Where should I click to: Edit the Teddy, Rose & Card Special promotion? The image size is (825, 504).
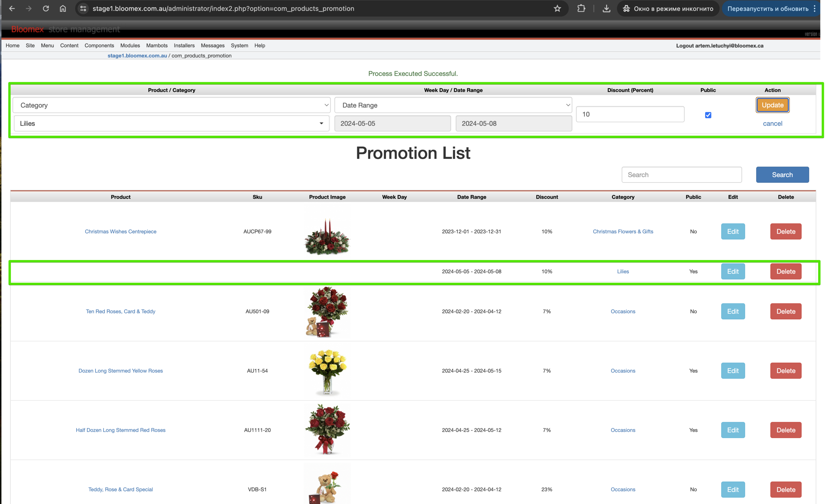tap(733, 489)
